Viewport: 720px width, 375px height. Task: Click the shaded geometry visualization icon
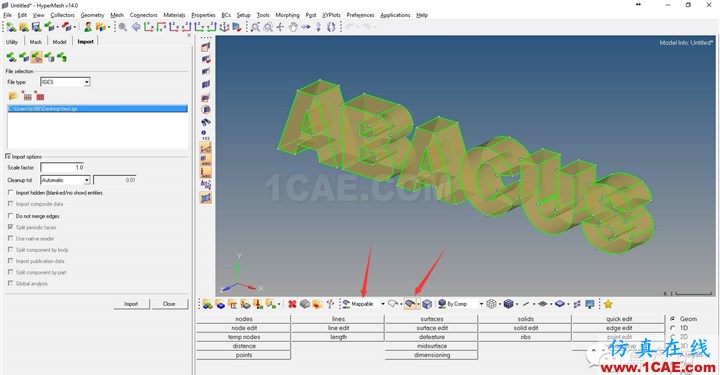pyautogui.click(x=410, y=304)
